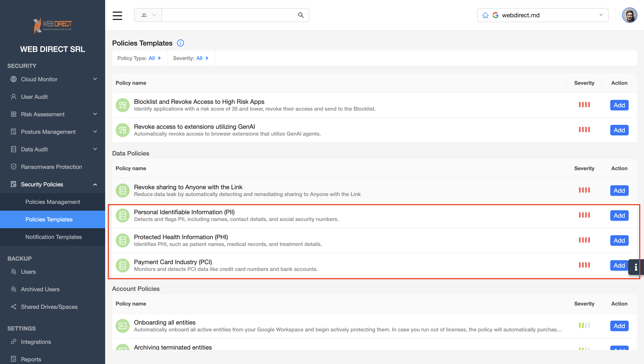The image size is (644, 364).
Task: Click the top search input field
Action: [x=229, y=15]
